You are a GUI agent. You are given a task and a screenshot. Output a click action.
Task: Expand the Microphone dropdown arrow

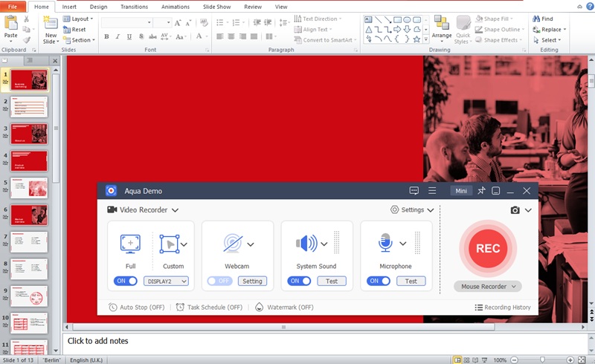pos(403,244)
